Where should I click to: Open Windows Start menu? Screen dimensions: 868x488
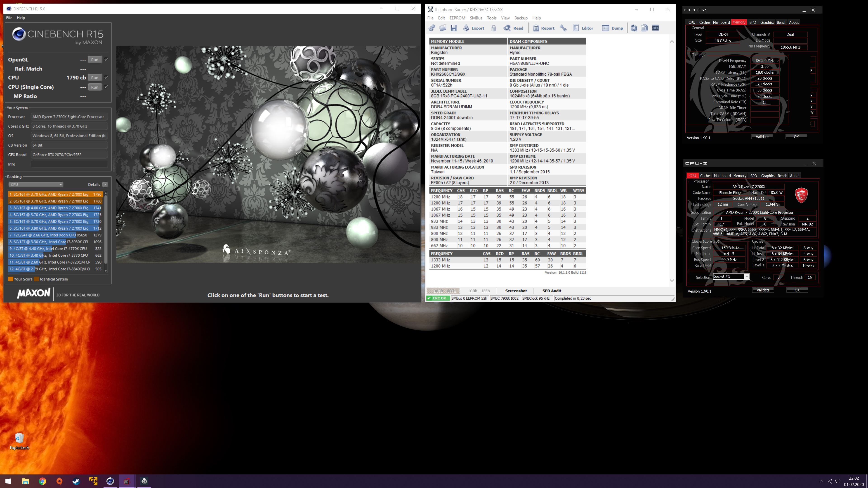pyautogui.click(x=8, y=481)
